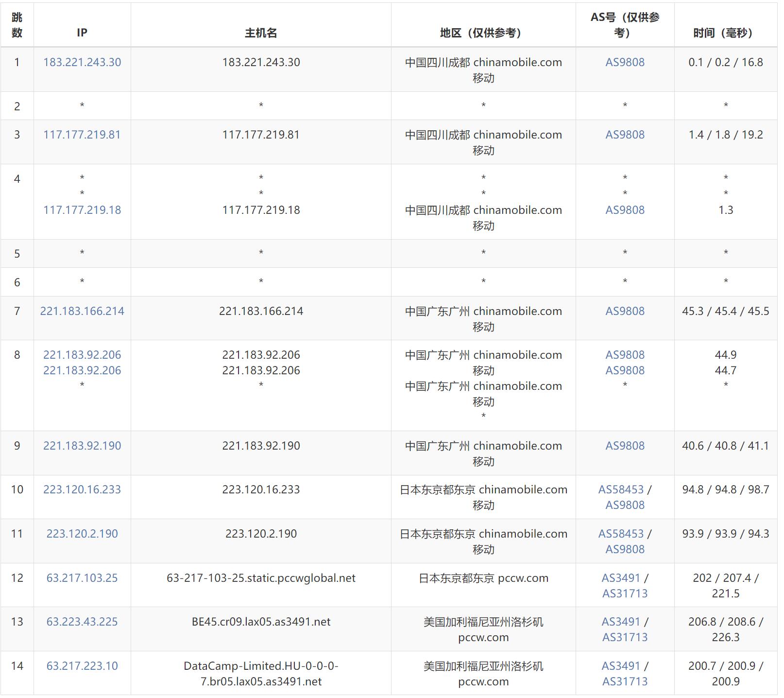Click time value 45.3 / 45.4 / 45.5

point(726,311)
